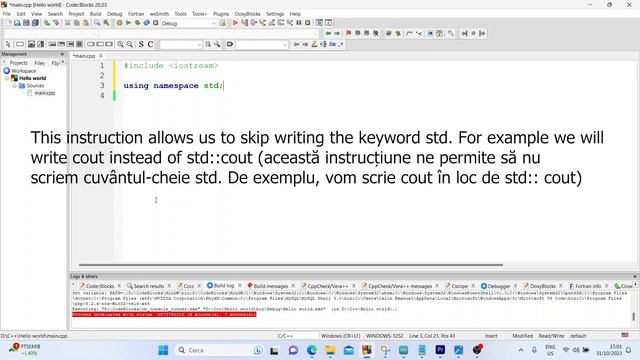Click the Redo icon in the toolbar
The image size is (640, 360).
56,23
